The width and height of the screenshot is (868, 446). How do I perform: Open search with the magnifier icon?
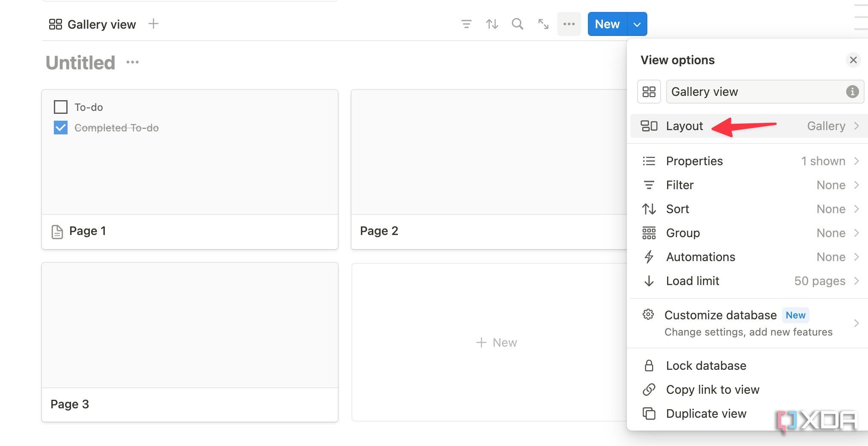click(x=518, y=24)
